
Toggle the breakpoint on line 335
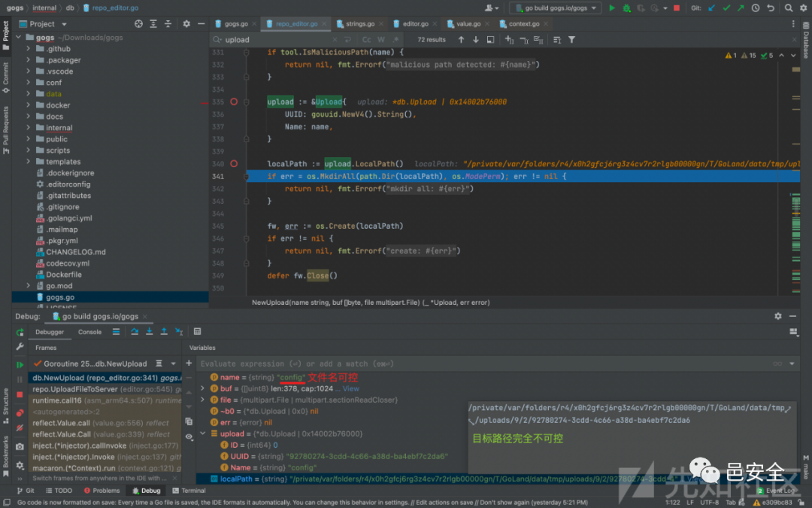[234, 102]
